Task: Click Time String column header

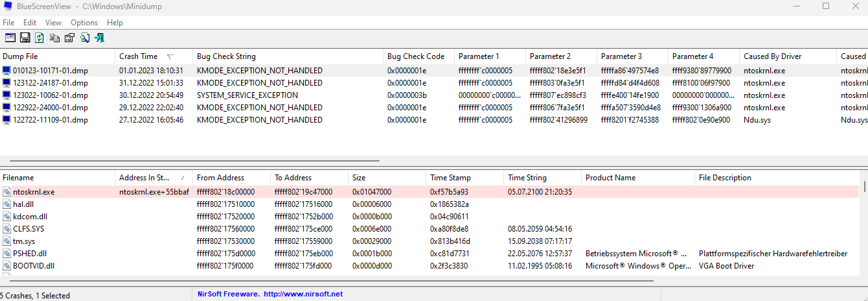Action: point(542,177)
